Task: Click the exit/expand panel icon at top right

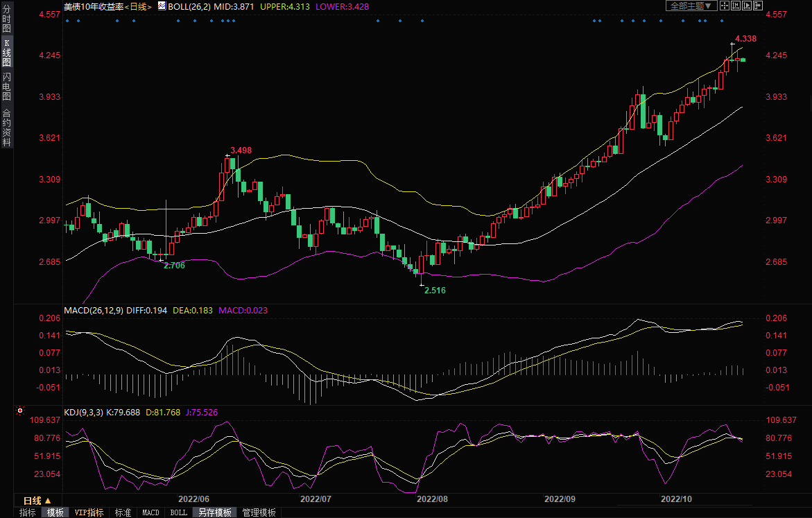Action: pyautogui.click(x=758, y=6)
